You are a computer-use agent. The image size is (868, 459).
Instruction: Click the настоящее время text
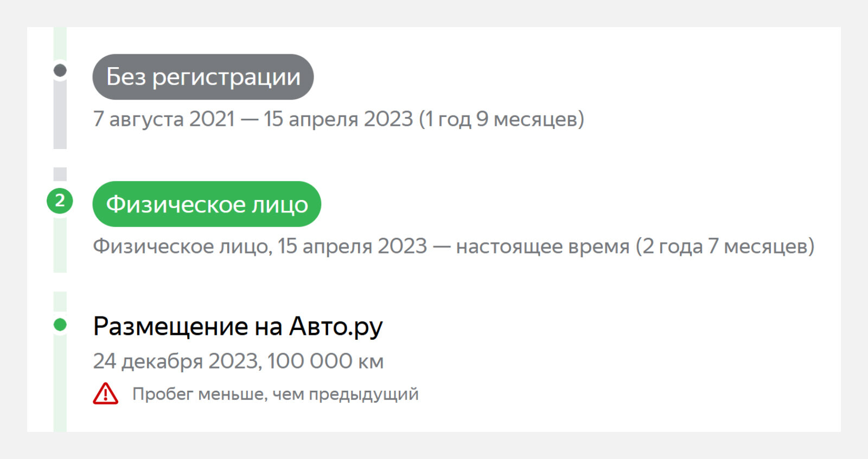pyautogui.click(x=542, y=247)
